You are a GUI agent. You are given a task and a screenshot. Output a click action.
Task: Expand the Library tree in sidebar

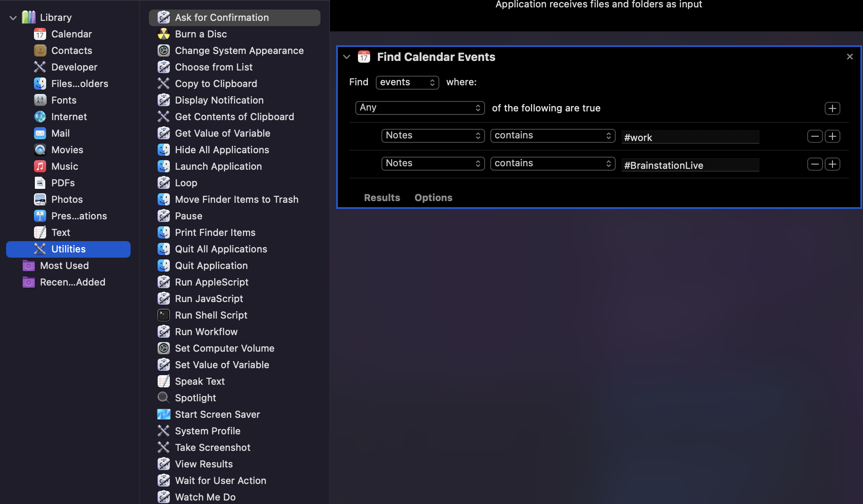(x=11, y=16)
